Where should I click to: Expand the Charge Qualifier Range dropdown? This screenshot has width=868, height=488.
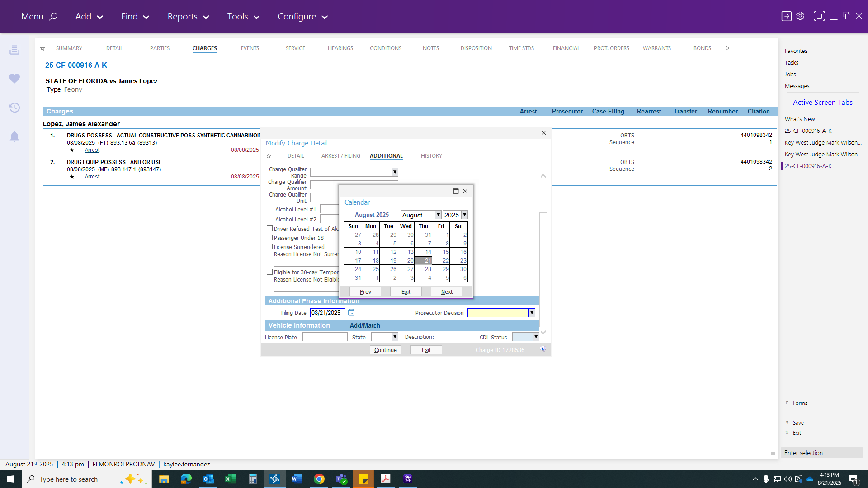[395, 172]
